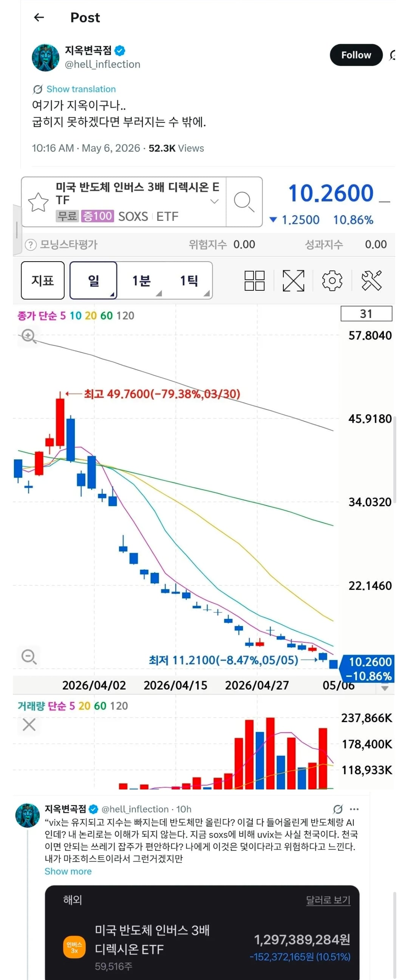Viewport: 408px width, 980px height.
Task: Open the chart drawing tools icon
Action: (371, 281)
